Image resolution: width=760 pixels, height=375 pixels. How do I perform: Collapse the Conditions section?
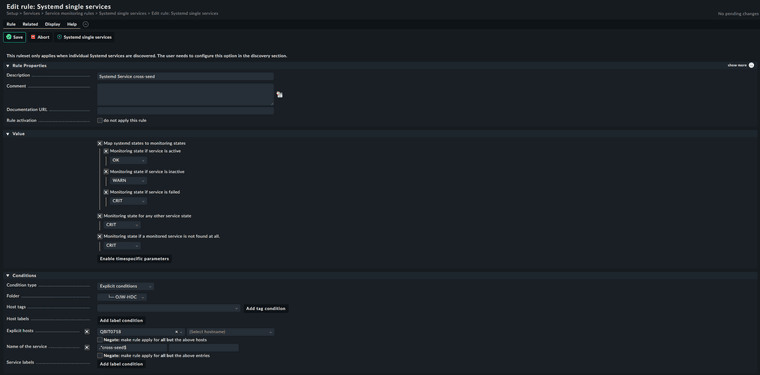(x=8, y=276)
